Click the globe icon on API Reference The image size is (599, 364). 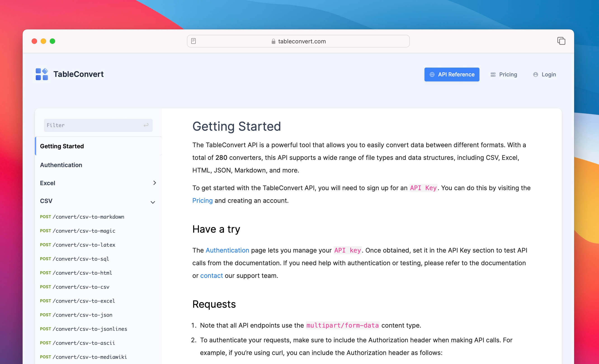[432, 74]
